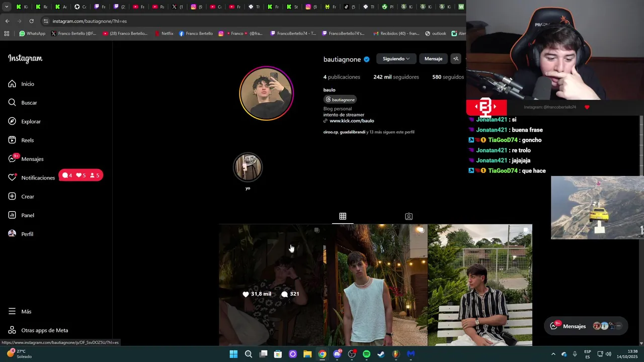644x362 pixels.
Task: Click the Instagram logo
Action: point(25,58)
